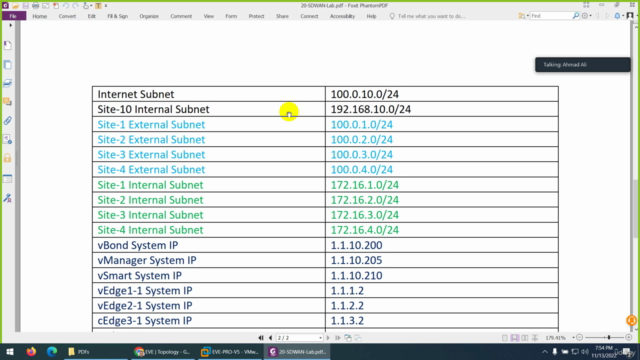640x360 pixels.
Task: Select the Typewriter T tool in quick toolbar
Action: [x=98, y=6]
